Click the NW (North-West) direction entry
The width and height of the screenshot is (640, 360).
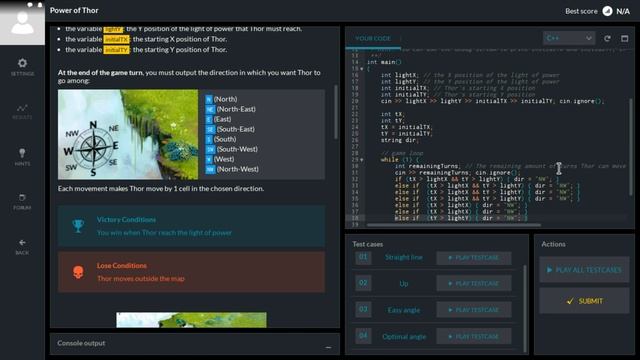coord(232,169)
